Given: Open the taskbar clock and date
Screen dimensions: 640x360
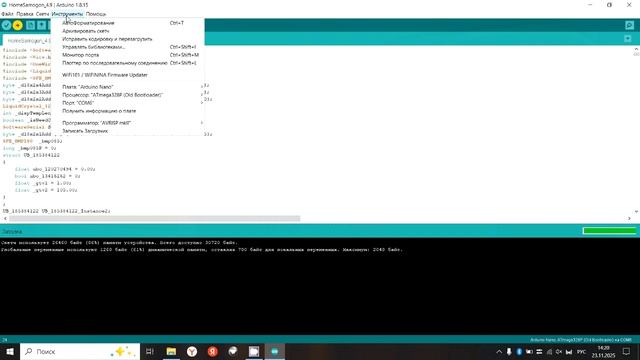Looking at the screenshot, I should coord(603,351).
